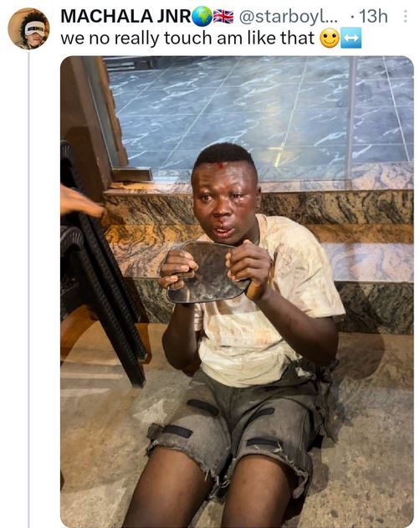420x528 pixels.
Task: Open MACHALA JNR's round profile avatar
Action: pos(28,28)
